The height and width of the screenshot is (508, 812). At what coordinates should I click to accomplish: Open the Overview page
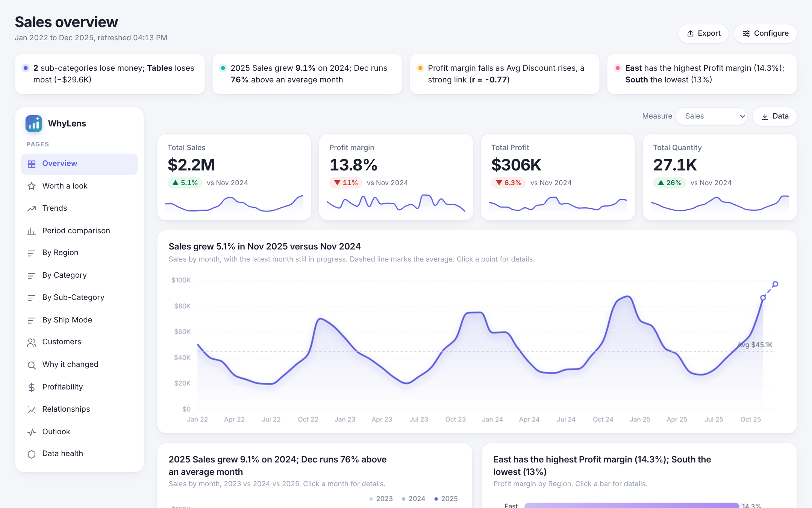tap(79, 164)
